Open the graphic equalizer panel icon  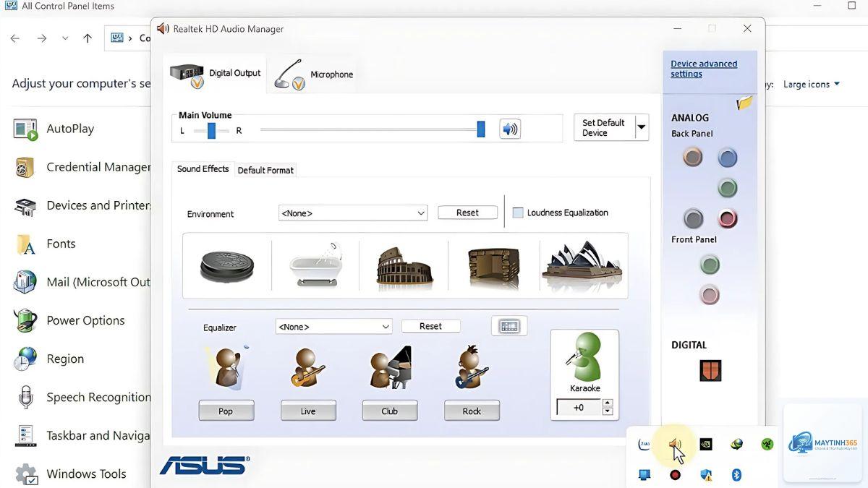pyautogui.click(x=509, y=327)
